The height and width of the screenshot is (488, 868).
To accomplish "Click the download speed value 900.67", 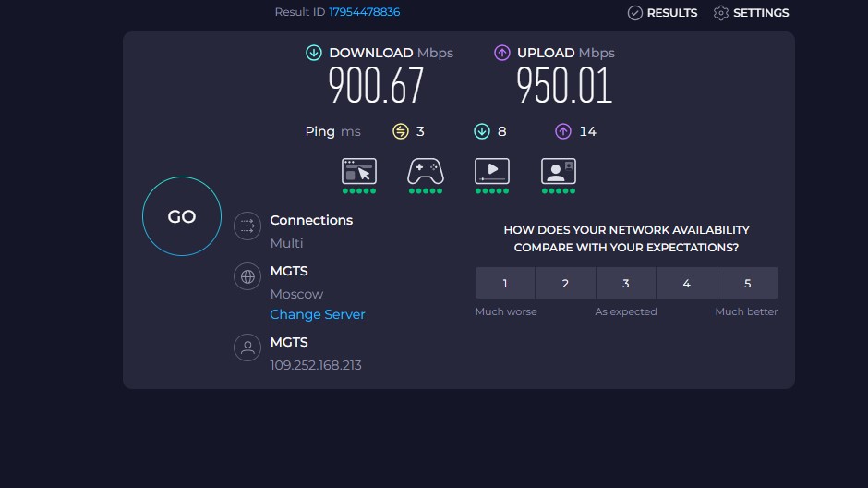I will 376,85.
